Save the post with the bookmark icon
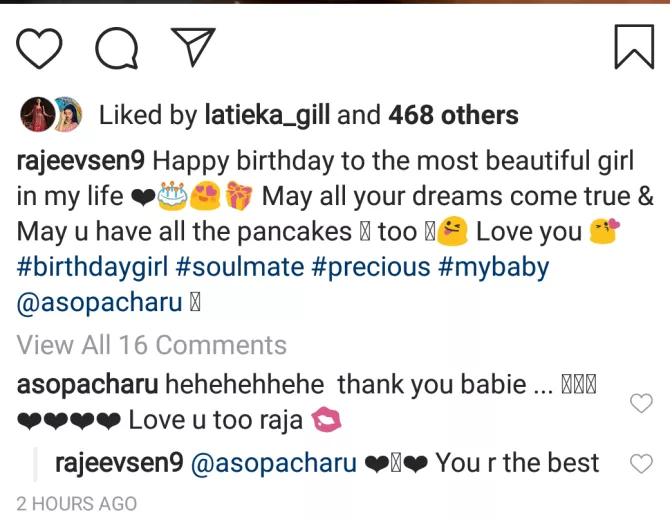670x520 pixels. (633, 47)
